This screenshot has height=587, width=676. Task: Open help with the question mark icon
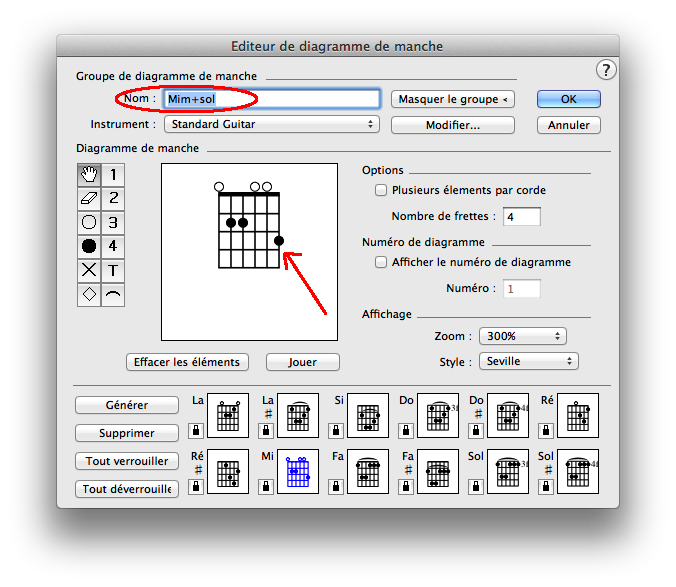[606, 70]
